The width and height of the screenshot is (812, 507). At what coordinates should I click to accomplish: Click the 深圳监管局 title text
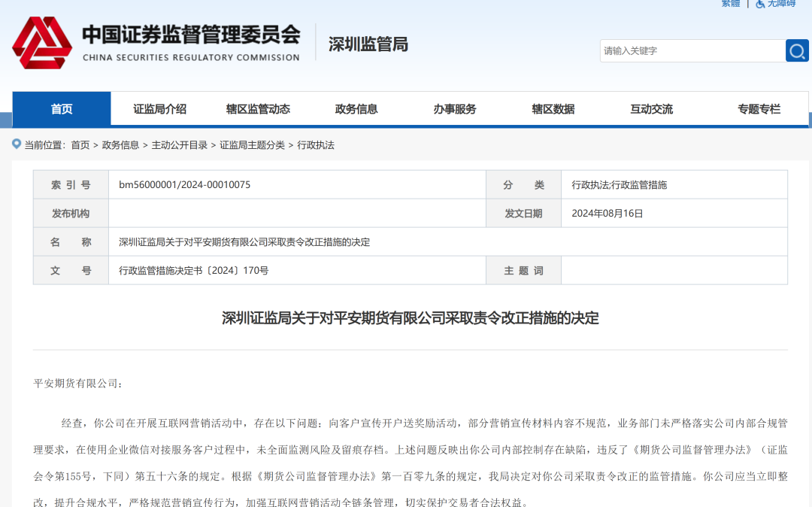[368, 44]
